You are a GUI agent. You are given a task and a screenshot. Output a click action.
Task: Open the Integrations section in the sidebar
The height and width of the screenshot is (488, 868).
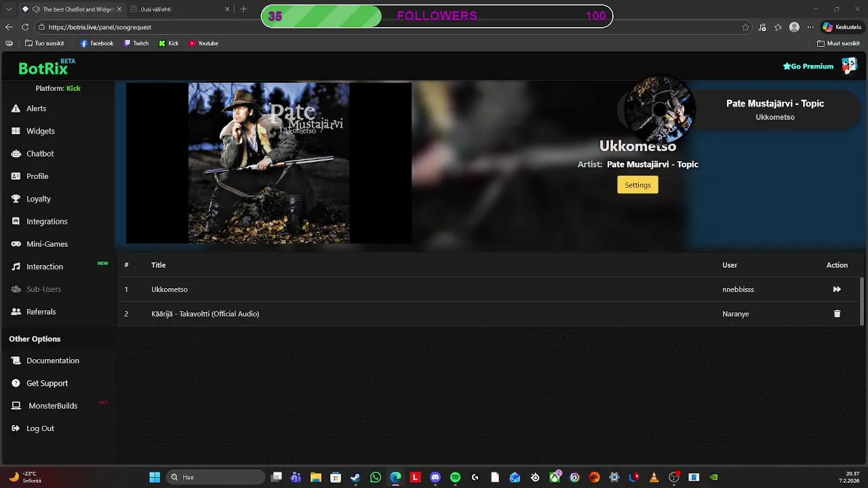click(47, 222)
